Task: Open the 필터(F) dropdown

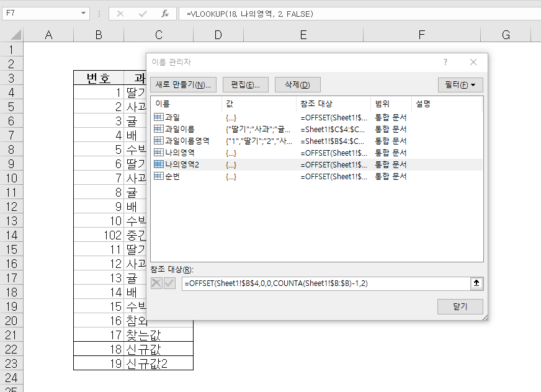Action: (460, 84)
